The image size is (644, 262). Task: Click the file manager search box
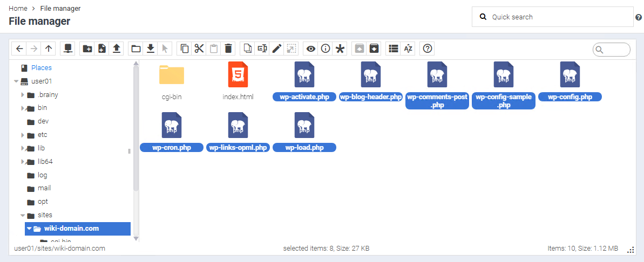coord(611,50)
